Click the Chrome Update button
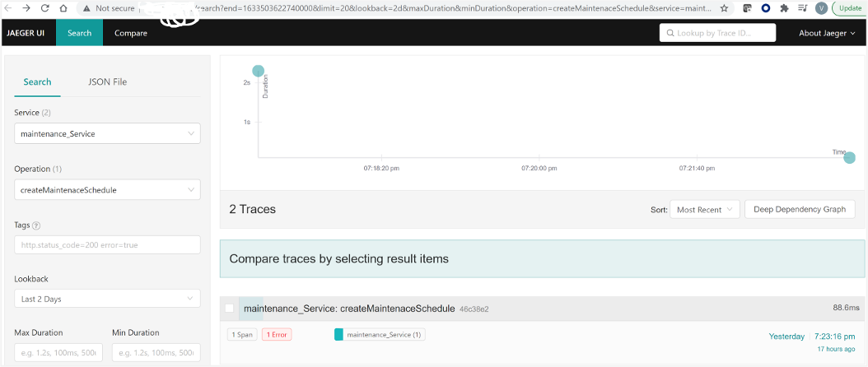 point(850,8)
